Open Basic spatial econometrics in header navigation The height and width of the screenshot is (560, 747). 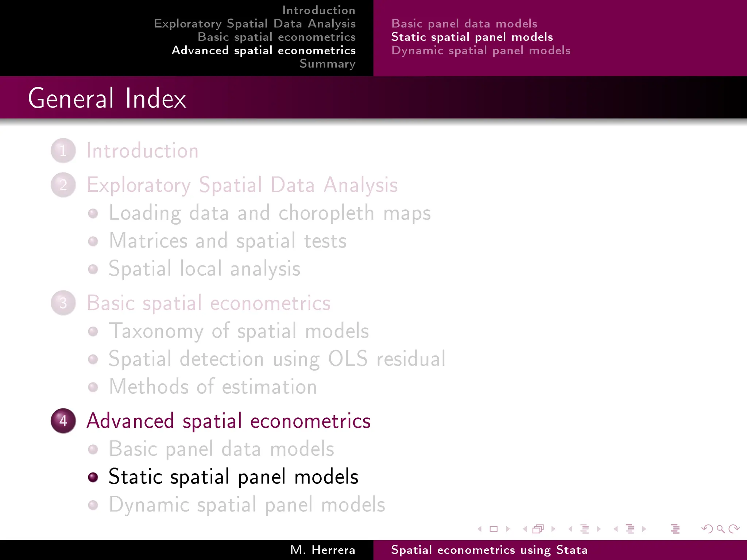276,37
